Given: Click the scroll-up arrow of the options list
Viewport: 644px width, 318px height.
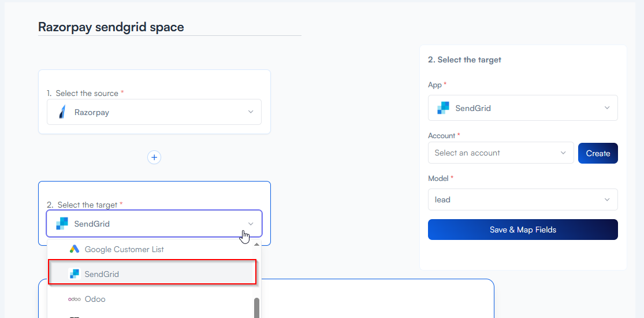Looking at the screenshot, I should click(256, 245).
